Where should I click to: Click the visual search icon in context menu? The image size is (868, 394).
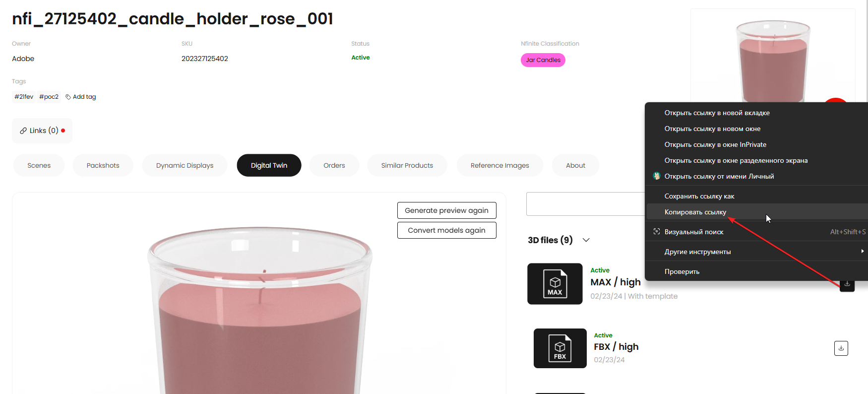tap(656, 232)
